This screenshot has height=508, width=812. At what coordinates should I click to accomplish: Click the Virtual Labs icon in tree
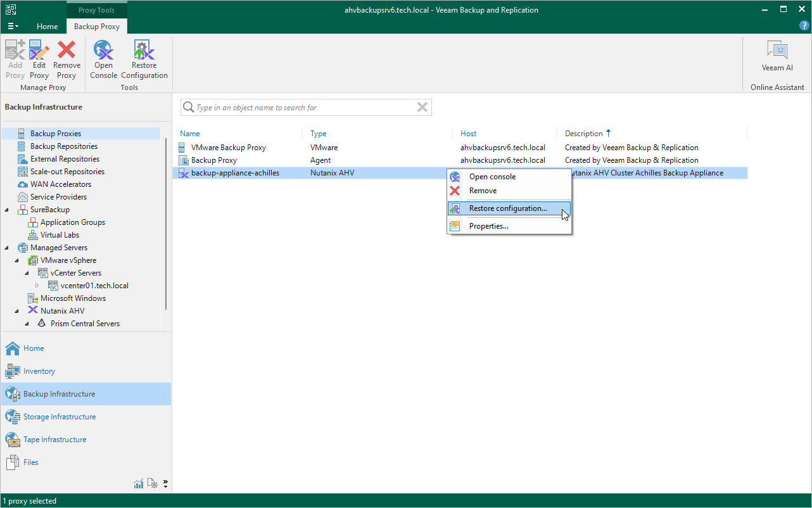33,235
